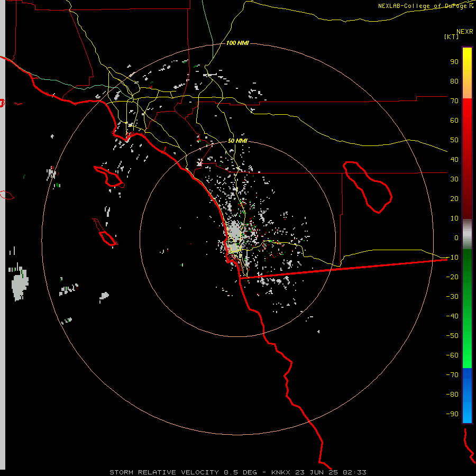Pick the yellow-orange band of the color bar
This screenshot has width=476, height=476.
(467, 73)
